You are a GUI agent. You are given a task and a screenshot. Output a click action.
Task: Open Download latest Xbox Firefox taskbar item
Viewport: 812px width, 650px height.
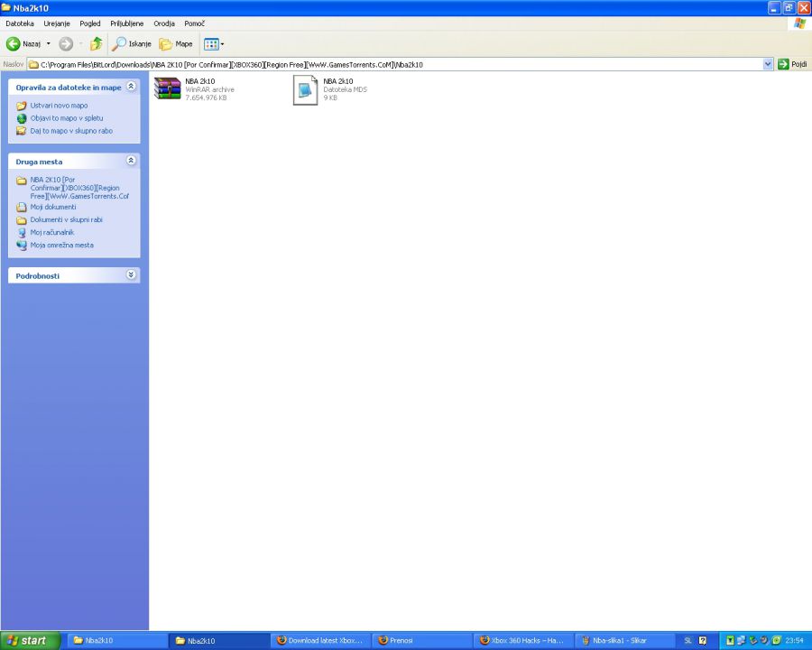pos(320,641)
